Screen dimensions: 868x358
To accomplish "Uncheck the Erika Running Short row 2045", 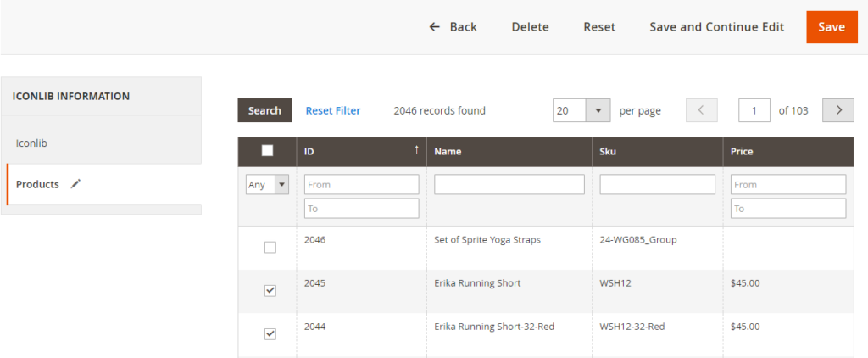I will (x=270, y=291).
